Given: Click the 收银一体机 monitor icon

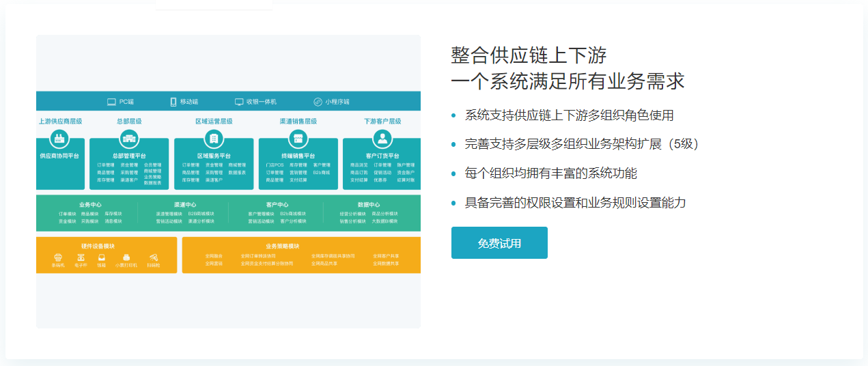Looking at the screenshot, I should (239, 102).
